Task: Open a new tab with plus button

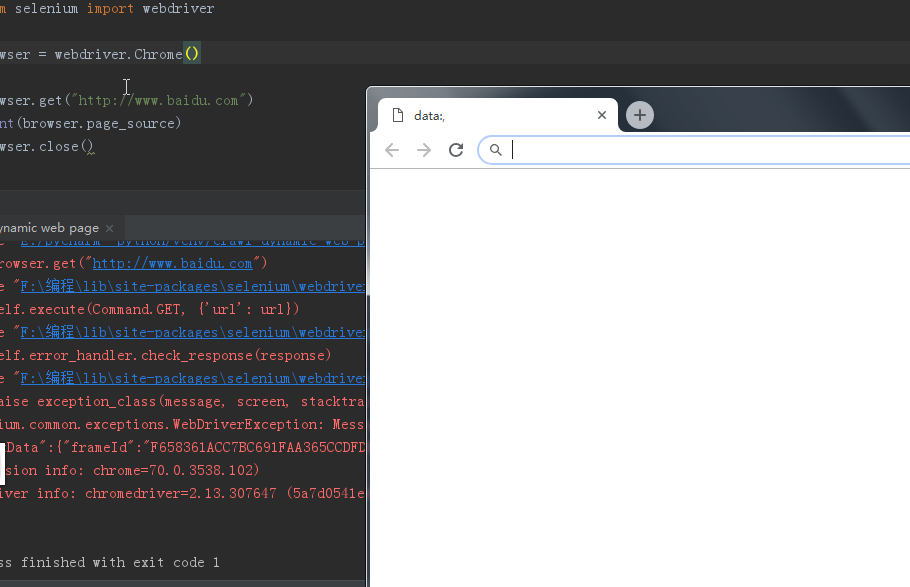Action: point(640,115)
